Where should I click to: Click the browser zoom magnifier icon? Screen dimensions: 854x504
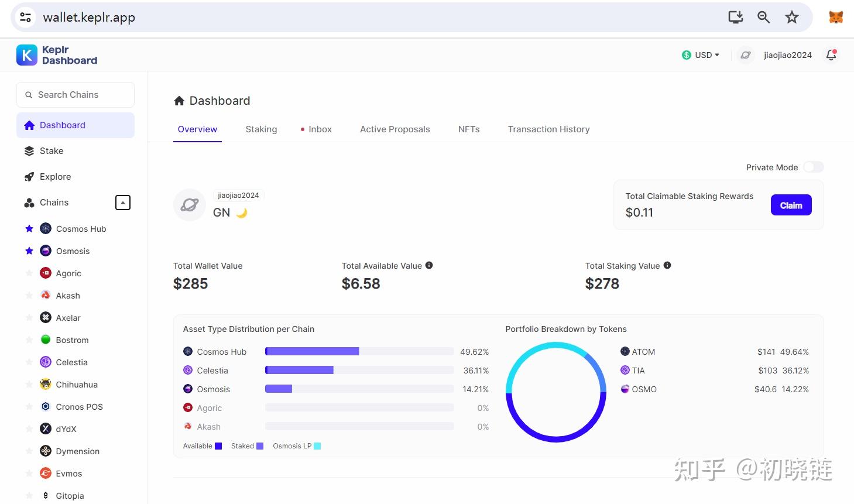(763, 18)
